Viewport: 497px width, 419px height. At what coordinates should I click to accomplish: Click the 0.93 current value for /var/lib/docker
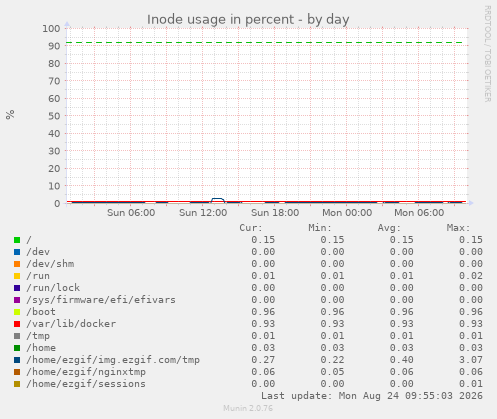[x=263, y=324]
